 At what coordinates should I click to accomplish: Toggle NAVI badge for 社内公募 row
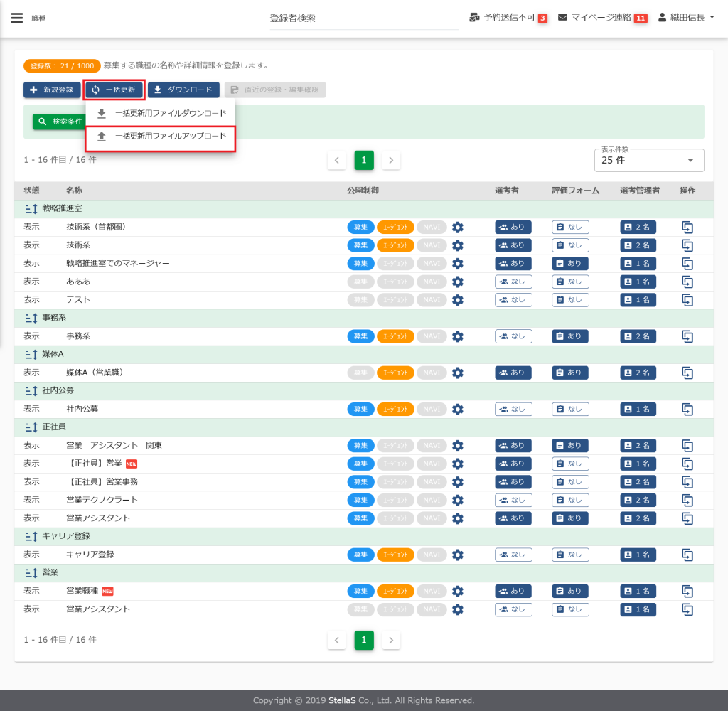432,410
